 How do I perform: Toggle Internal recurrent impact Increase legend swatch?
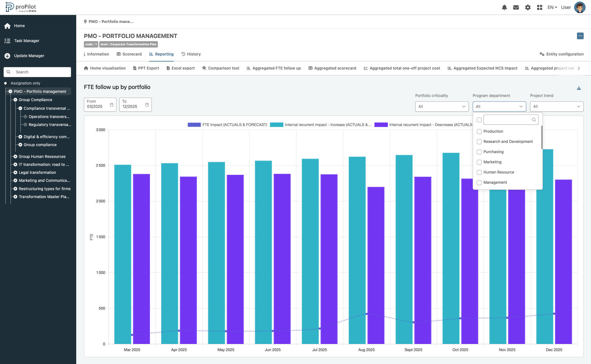click(x=277, y=125)
